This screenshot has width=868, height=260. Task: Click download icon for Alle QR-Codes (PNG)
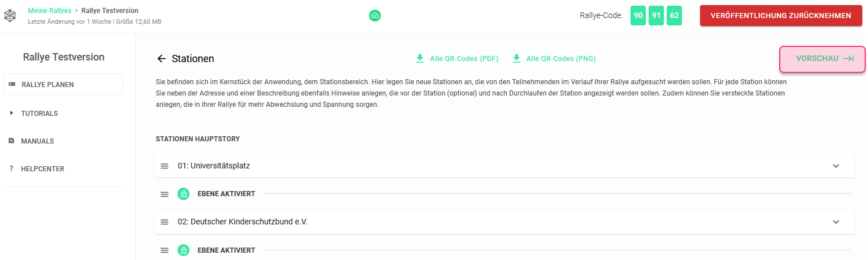(516, 59)
